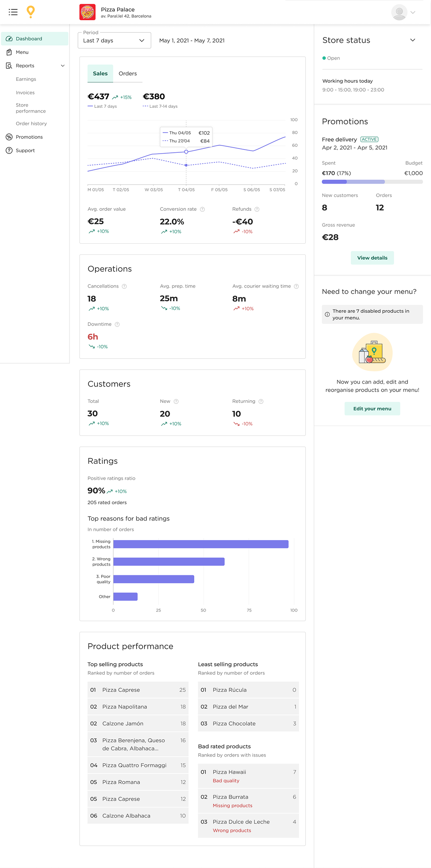Click View details for Free delivery promotion
This screenshot has height=868, width=431.
[372, 258]
